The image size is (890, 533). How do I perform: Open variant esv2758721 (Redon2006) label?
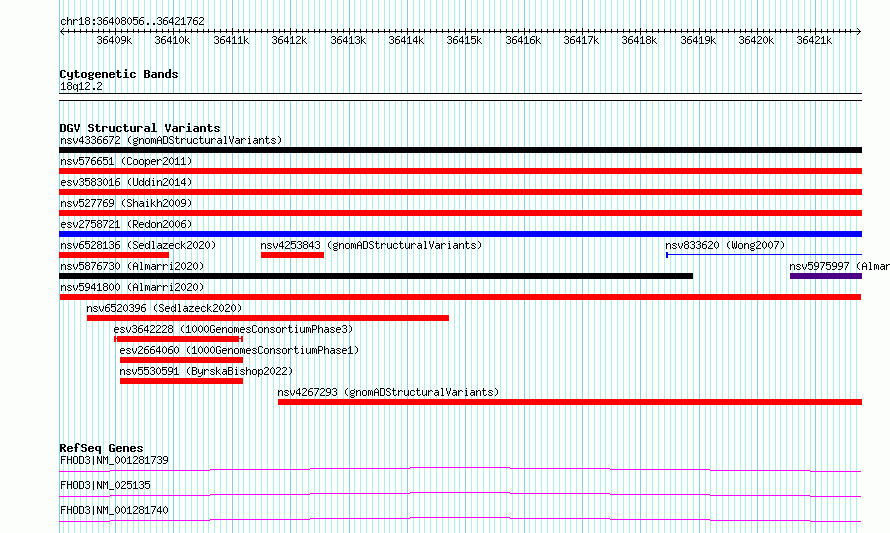point(126,224)
